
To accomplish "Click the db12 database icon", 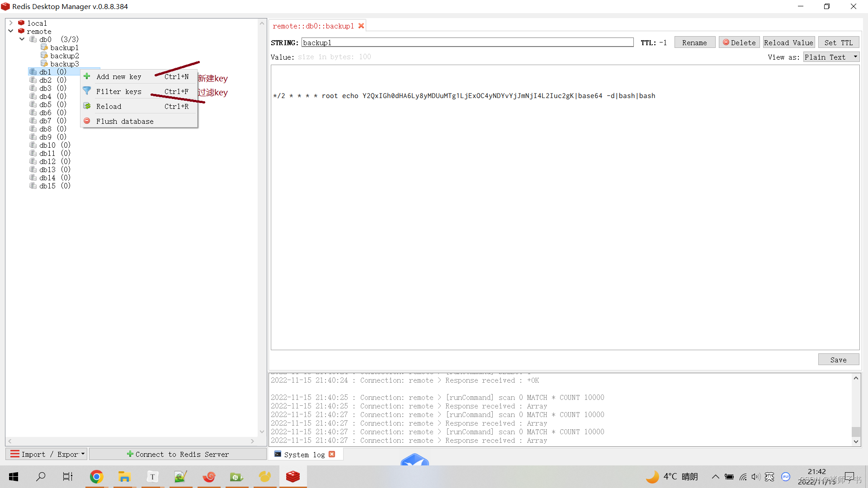I will click(33, 161).
